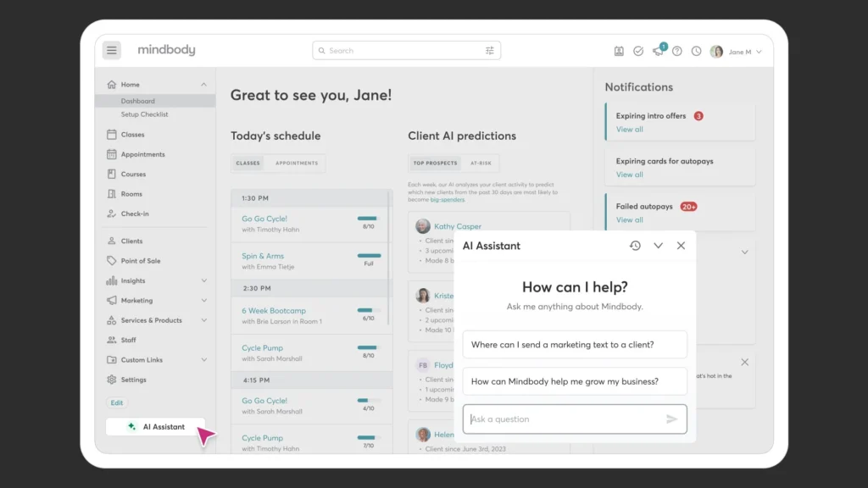Viewport: 868px width, 488px height.
Task: Click the Settings gear icon in sidebar
Action: pyautogui.click(x=111, y=380)
